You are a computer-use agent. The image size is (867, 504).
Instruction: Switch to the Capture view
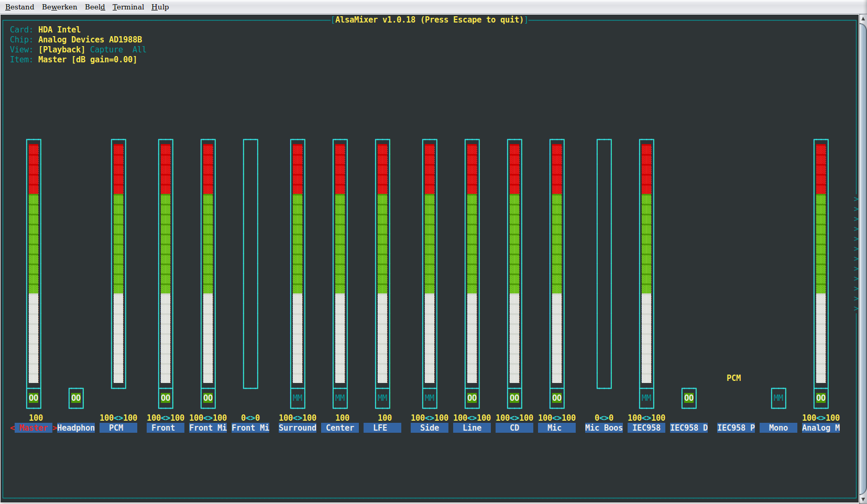tap(106, 50)
